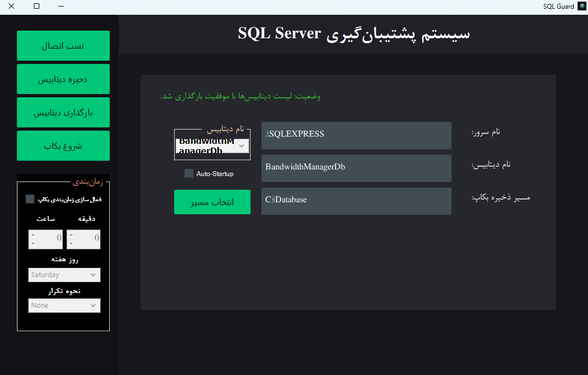Click the مسیر ذخیره بکاپ label
Screen dimensions: 588x375
501,197
